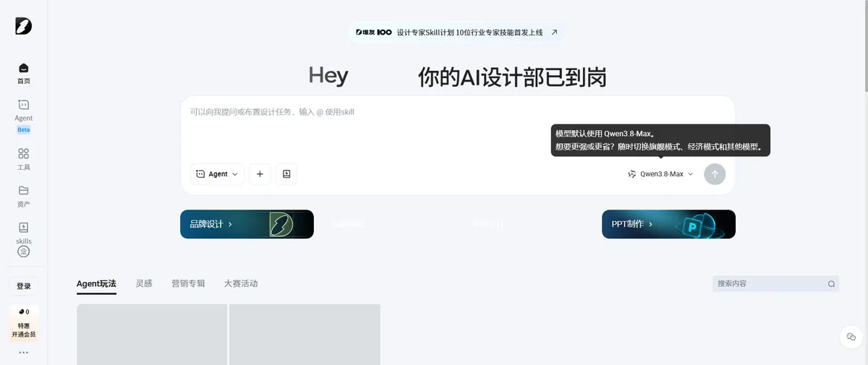
Task: Click 特惠开通会员 membership offer
Action: pyautogui.click(x=24, y=323)
